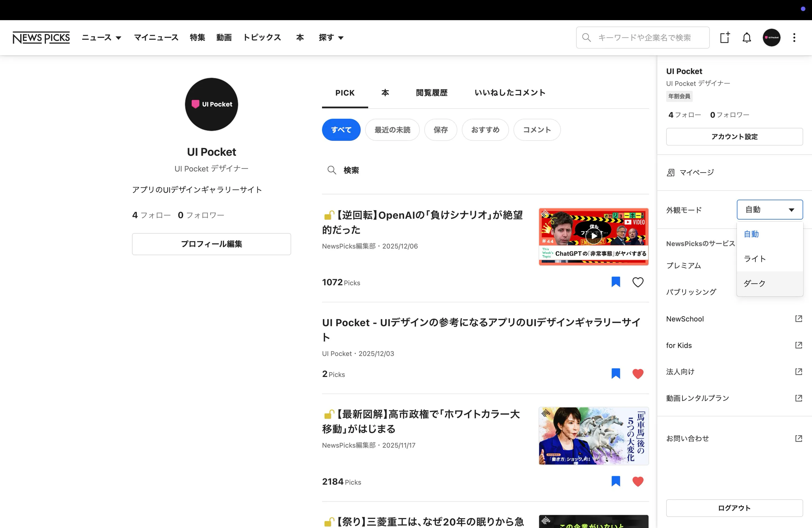Open the ChatGPT 非常事態 video thumbnail

[x=594, y=236]
